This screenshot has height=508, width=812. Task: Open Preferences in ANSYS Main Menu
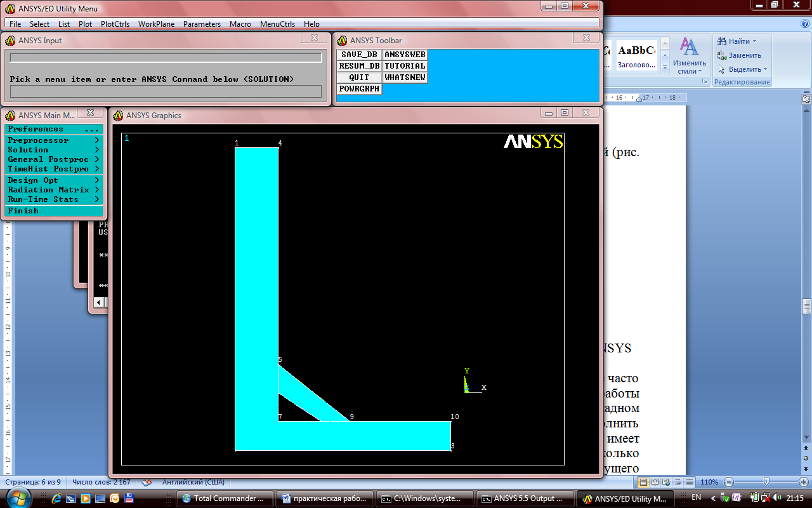[53, 129]
